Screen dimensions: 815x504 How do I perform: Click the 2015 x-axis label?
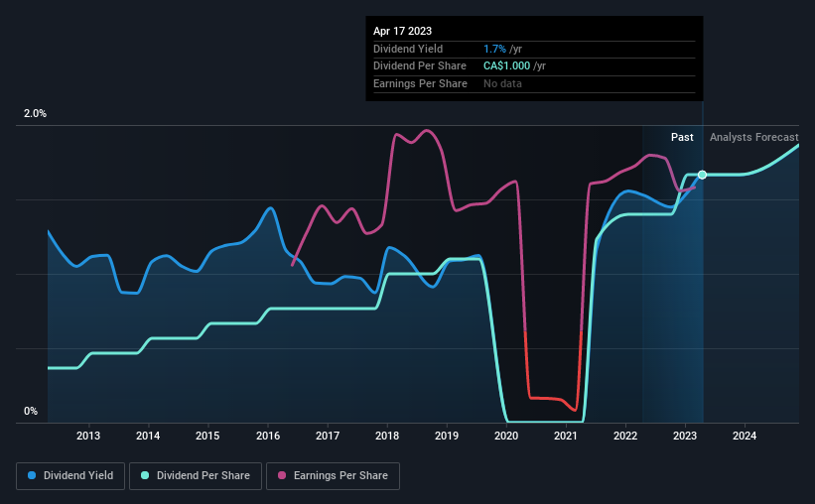[x=207, y=436]
